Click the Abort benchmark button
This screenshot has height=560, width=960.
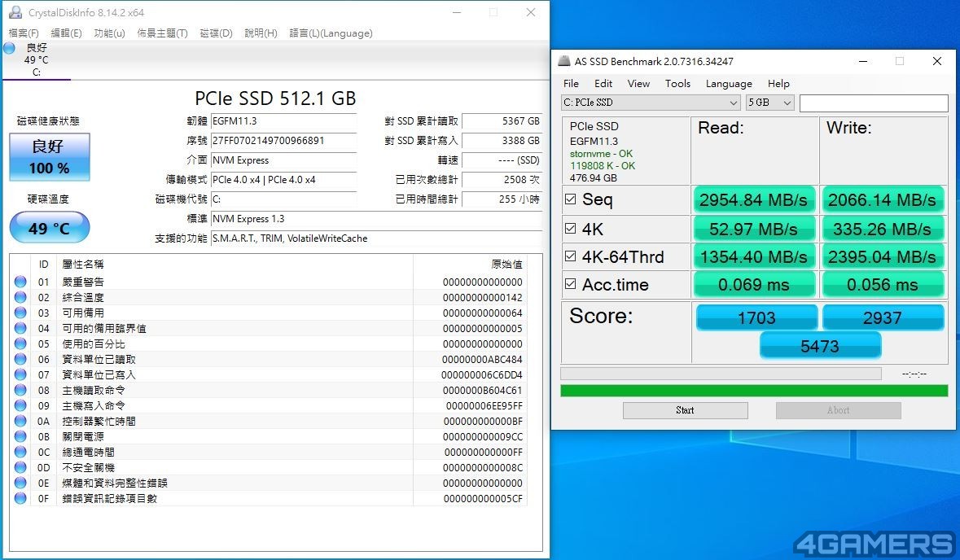[838, 411]
